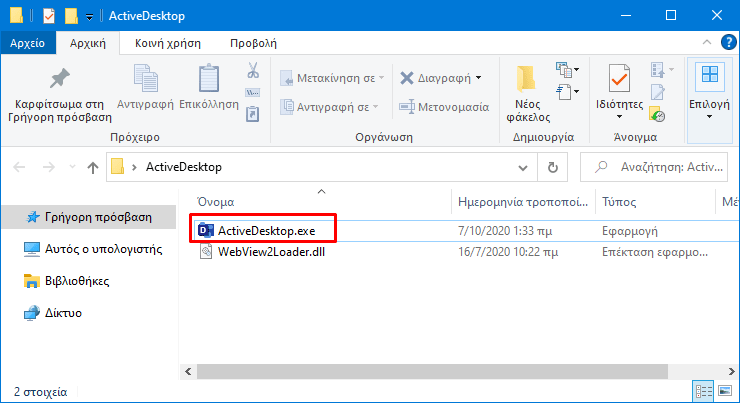Switch to Προβολή tab

[x=253, y=43]
